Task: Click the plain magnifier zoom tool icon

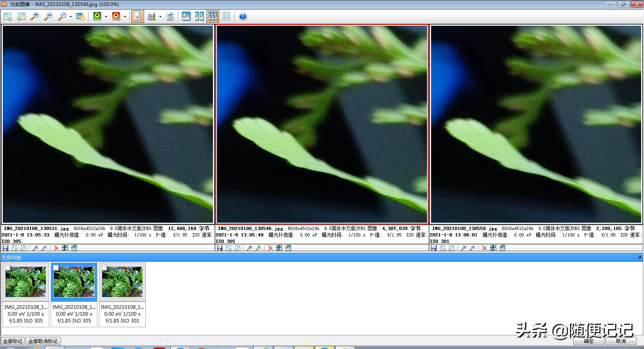Action: (62, 16)
